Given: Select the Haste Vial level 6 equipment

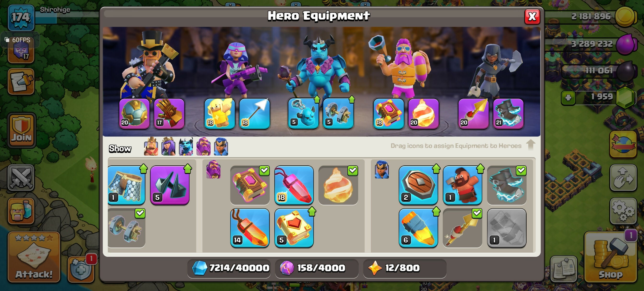Looking at the screenshot, I should (x=418, y=228).
